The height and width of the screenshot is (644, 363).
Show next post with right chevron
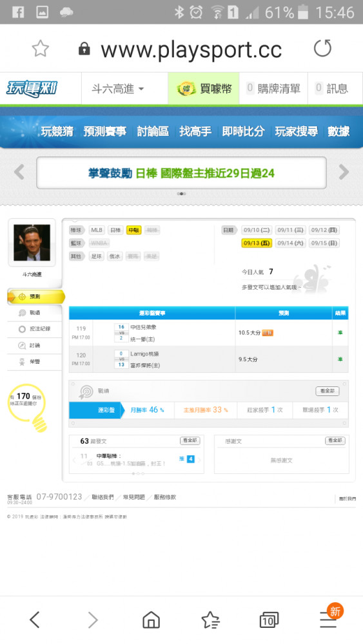coord(200,460)
